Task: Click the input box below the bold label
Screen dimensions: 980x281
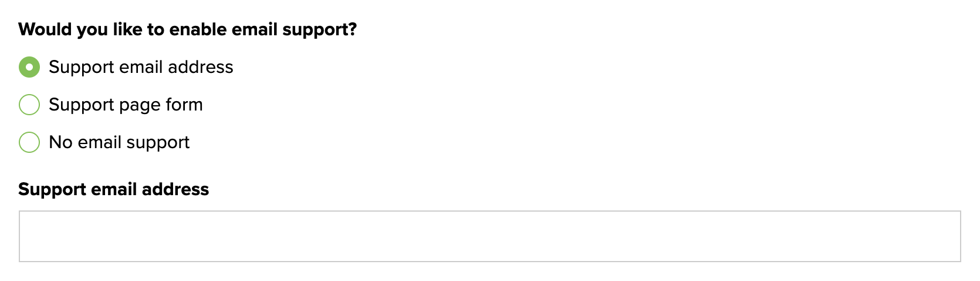Action: click(489, 236)
